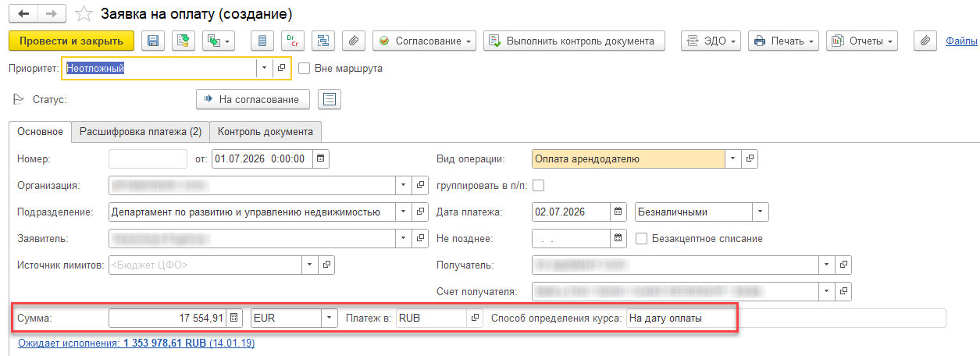Open the document movements list icon
This screenshot has height=356, width=980.
click(x=262, y=41)
